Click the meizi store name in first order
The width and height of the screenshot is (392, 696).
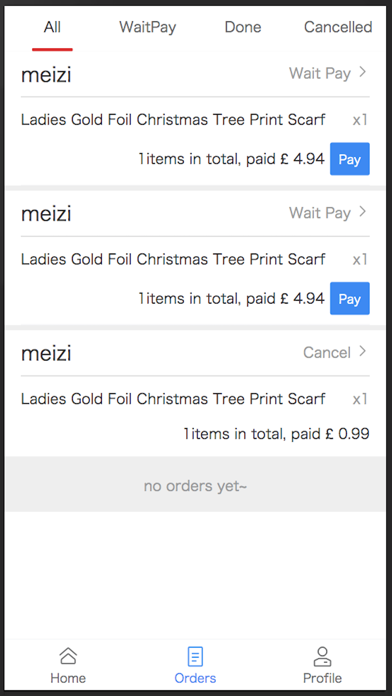pos(46,75)
